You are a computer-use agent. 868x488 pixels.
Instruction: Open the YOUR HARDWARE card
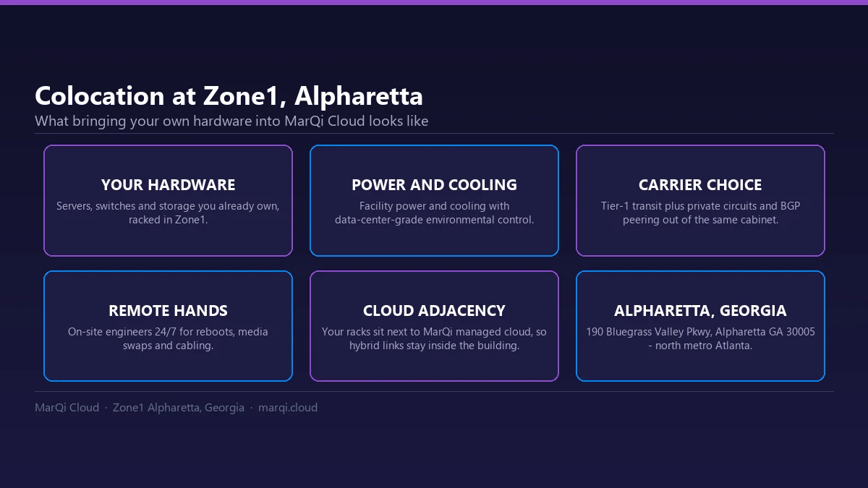pyautogui.click(x=168, y=201)
